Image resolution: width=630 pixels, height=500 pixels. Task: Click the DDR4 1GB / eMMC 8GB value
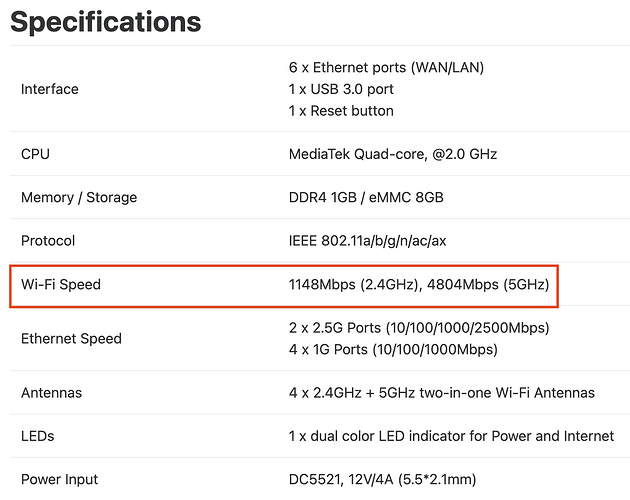click(366, 198)
